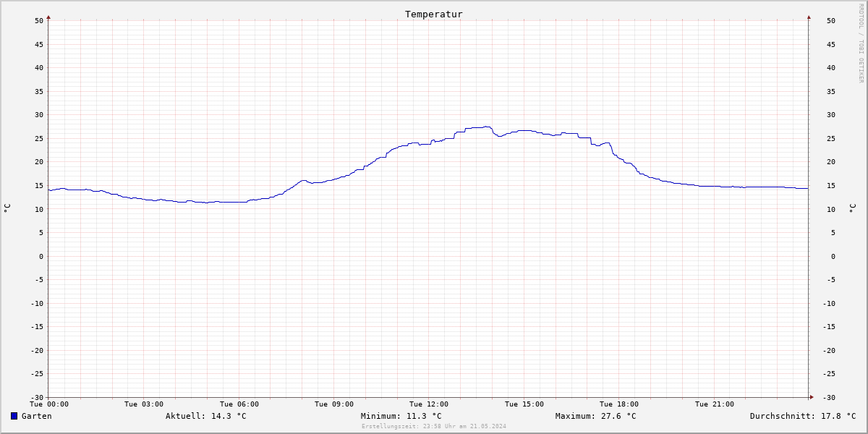Screen dimensions: 868x434
Task: Click the -30 label on the right axis
Action: pyautogui.click(x=829, y=397)
